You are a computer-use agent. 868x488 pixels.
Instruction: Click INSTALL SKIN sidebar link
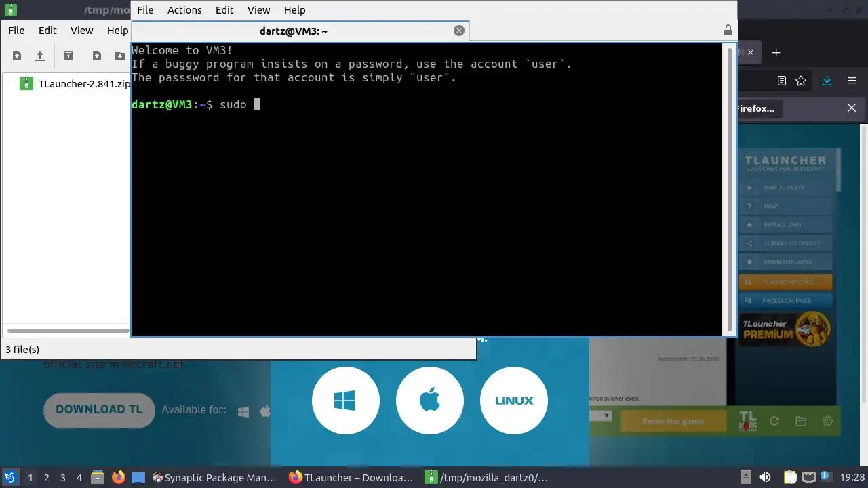coord(785,224)
